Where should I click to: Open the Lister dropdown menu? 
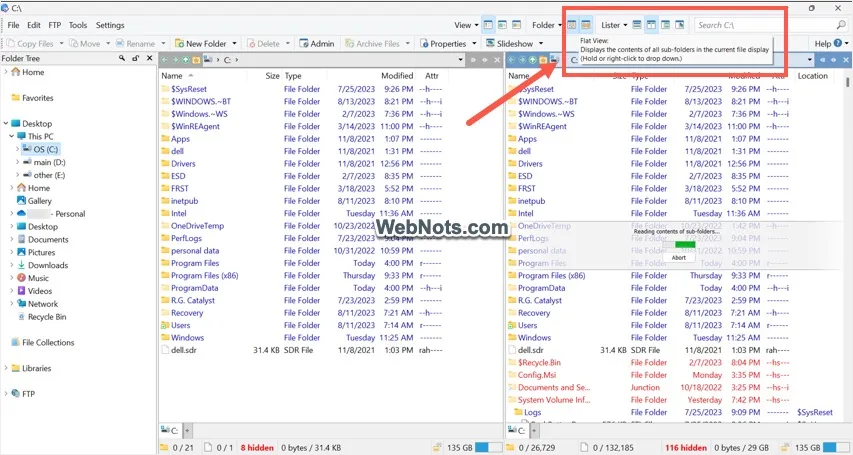pyautogui.click(x=614, y=25)
